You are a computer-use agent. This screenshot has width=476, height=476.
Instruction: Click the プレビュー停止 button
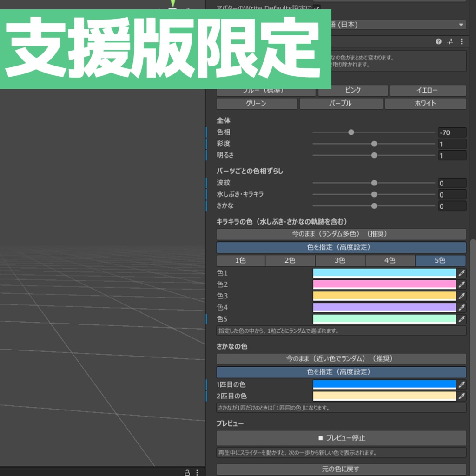click(341, 438)
